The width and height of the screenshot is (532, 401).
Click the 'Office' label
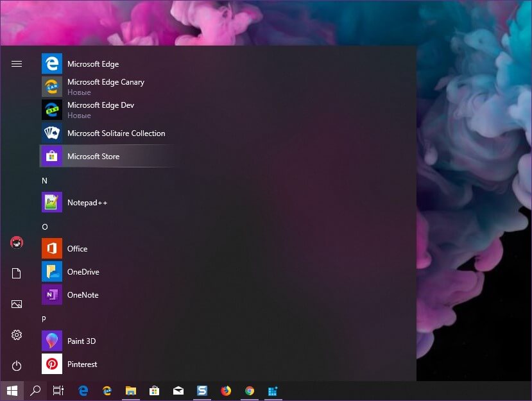pyautogui.click(x=78, y=249)
